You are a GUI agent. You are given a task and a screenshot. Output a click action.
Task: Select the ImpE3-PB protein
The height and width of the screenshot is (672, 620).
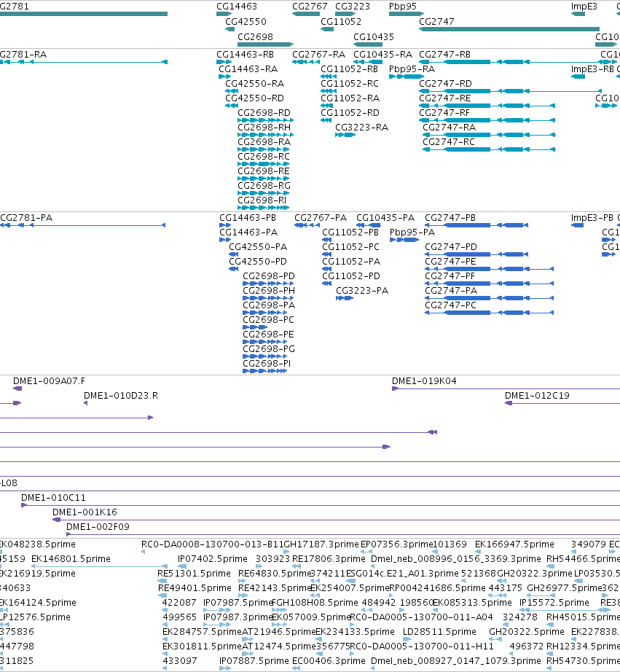(592, 218)
